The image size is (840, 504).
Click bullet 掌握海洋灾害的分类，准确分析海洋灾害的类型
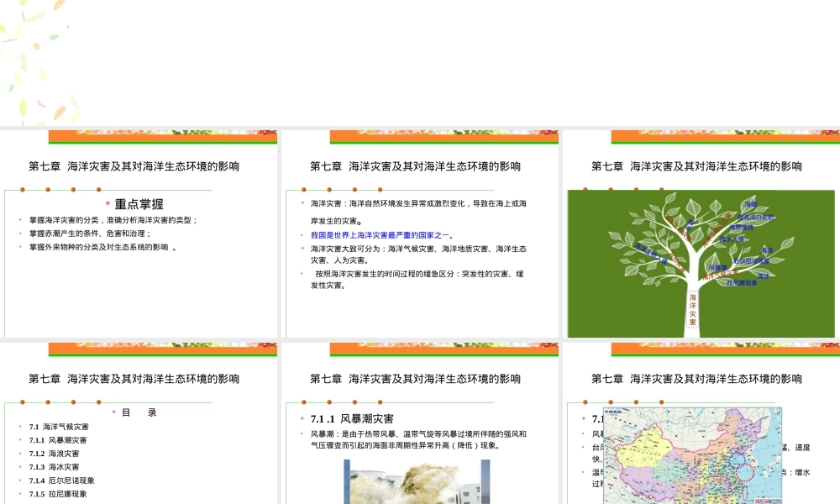[x=113, y=220]
